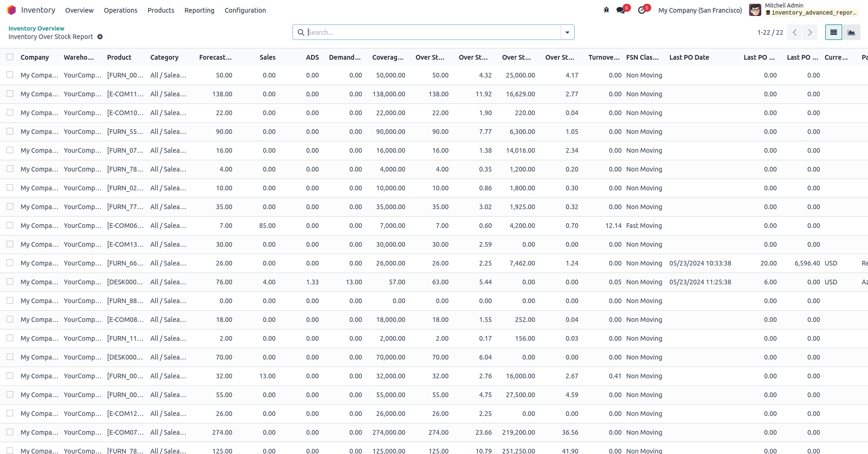
Task: Click Mitchell Admin user avatar
Action: pyautogui.click(x=755, y=10)
